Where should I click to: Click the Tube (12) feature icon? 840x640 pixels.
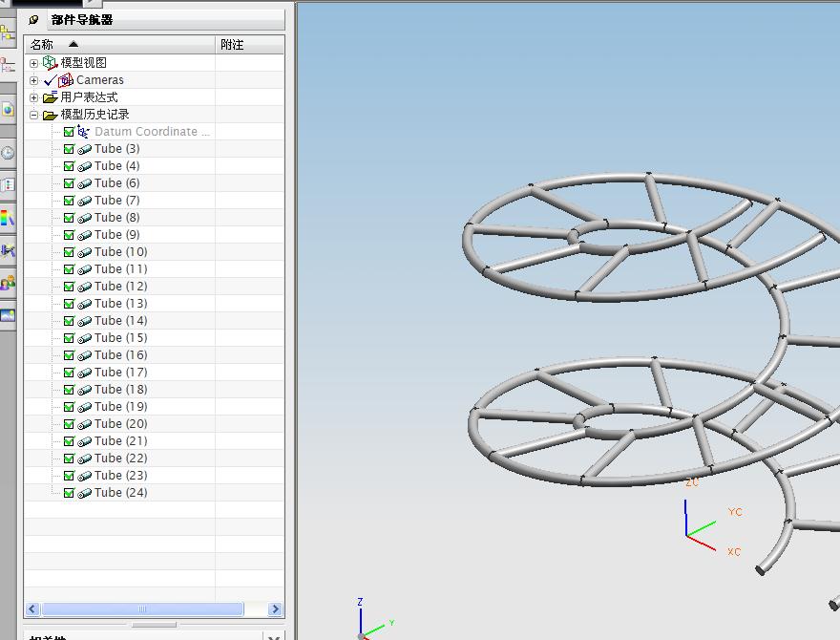click(x=84, y=287)
